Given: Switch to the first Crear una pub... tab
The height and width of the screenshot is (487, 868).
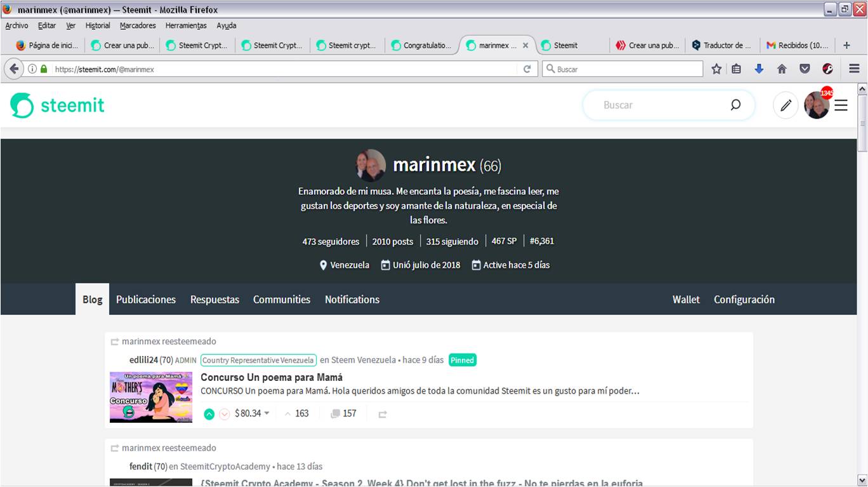Looking at the screenshot, I should tap(122, 45).
